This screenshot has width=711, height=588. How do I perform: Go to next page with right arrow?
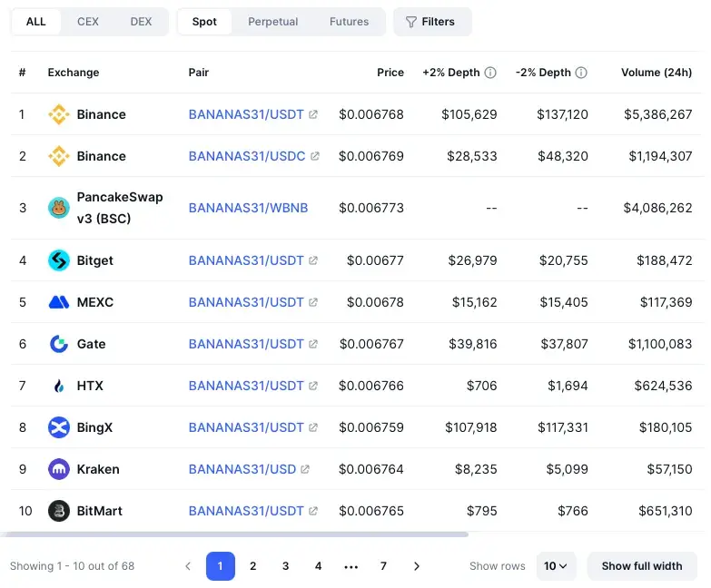pos(417,566)
